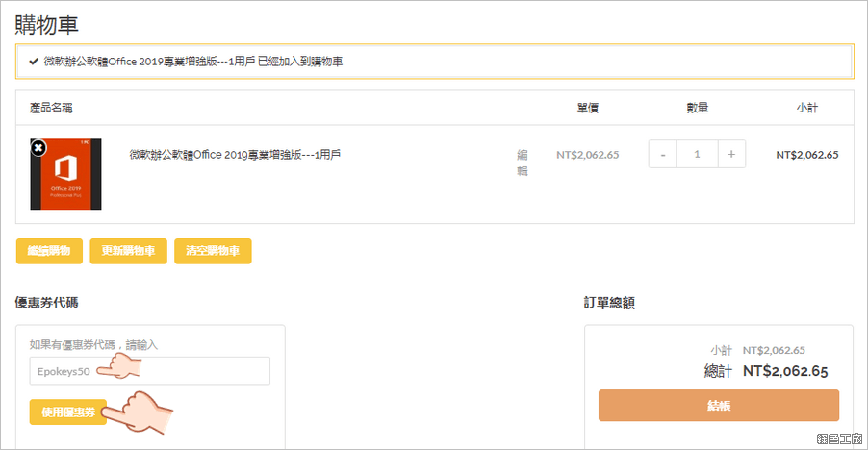
Task: Click the 產品名稱 column header
Action: coord(51,108)
